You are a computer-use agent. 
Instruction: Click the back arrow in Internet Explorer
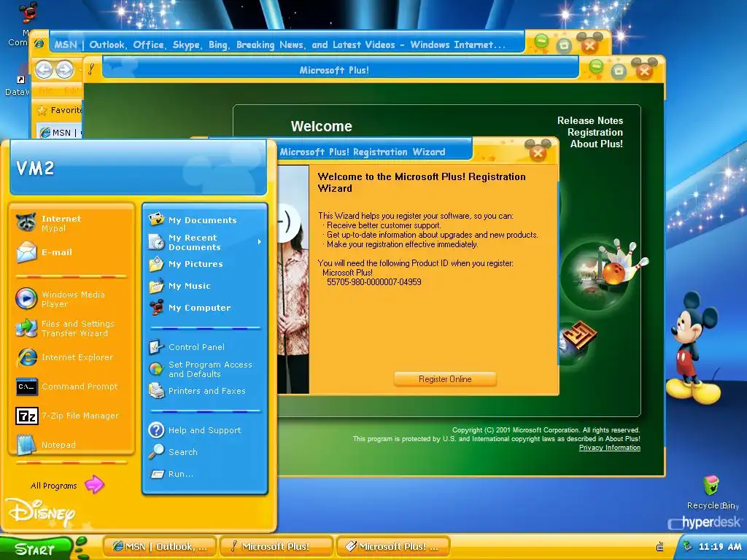44,69
